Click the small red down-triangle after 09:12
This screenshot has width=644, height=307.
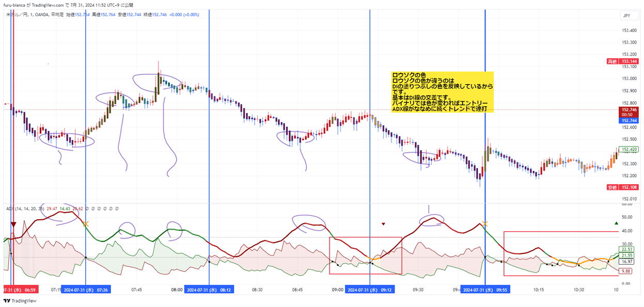click(x=383, y=224)
